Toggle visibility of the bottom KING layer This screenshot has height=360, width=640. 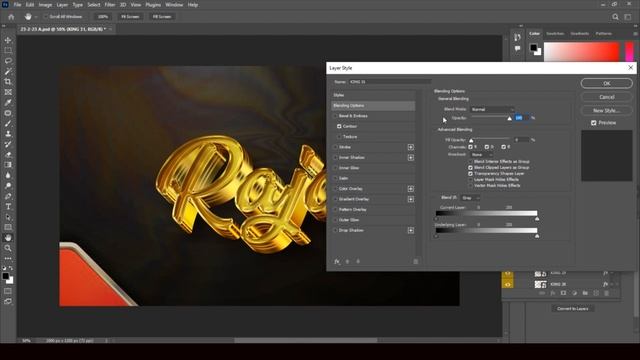508,284
